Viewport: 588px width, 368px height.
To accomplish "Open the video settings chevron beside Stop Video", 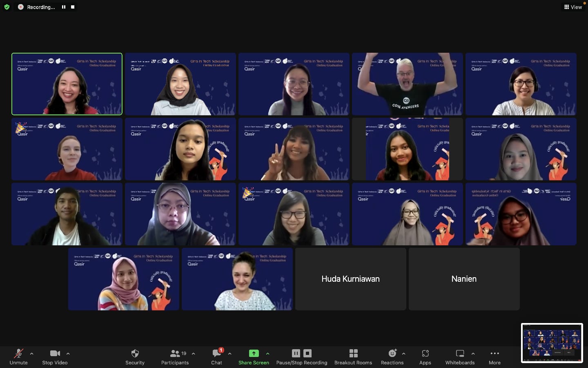I will click(68, 354).
